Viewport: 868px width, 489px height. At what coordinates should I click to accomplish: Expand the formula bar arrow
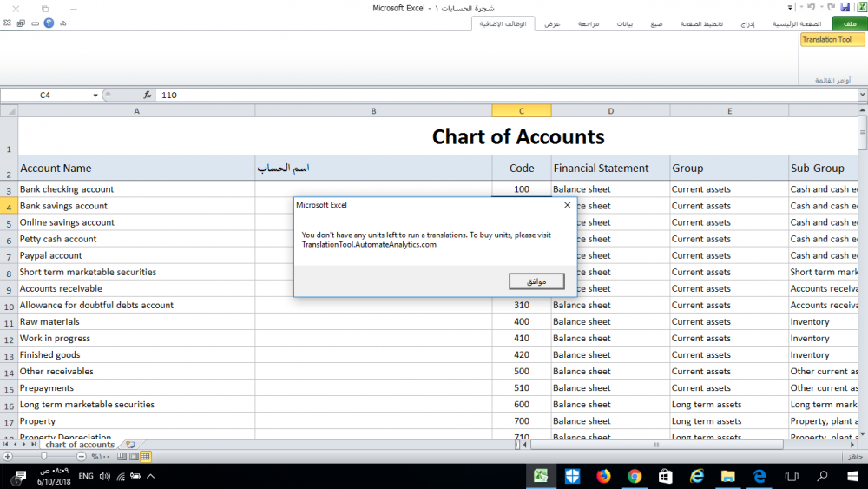pos(862,96)
